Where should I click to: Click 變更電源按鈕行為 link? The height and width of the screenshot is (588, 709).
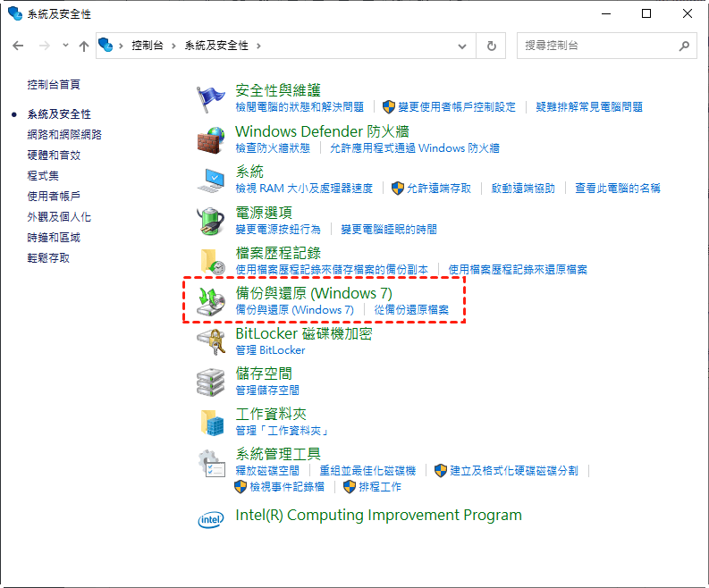pos(278,230)
